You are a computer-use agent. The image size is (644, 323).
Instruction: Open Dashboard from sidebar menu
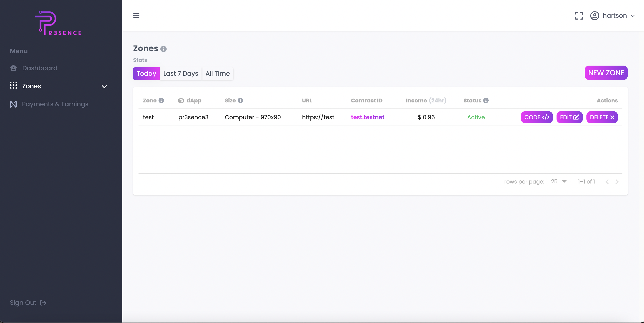point(40,68)
